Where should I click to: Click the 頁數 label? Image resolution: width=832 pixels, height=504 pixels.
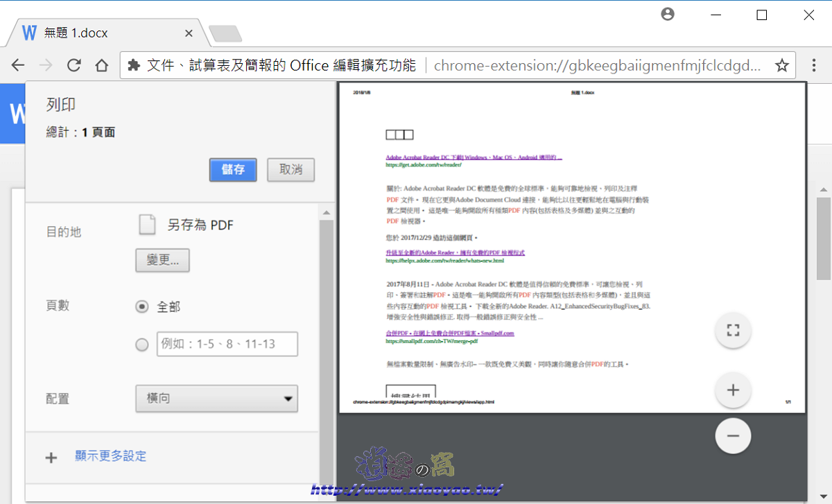(x=58, y=306)
